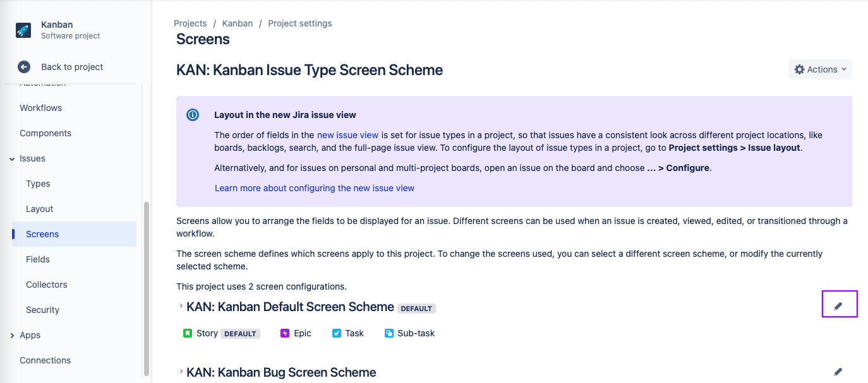Open issue Security settings
The height and width of the screenshot is (383, 868).
[42, 310]
